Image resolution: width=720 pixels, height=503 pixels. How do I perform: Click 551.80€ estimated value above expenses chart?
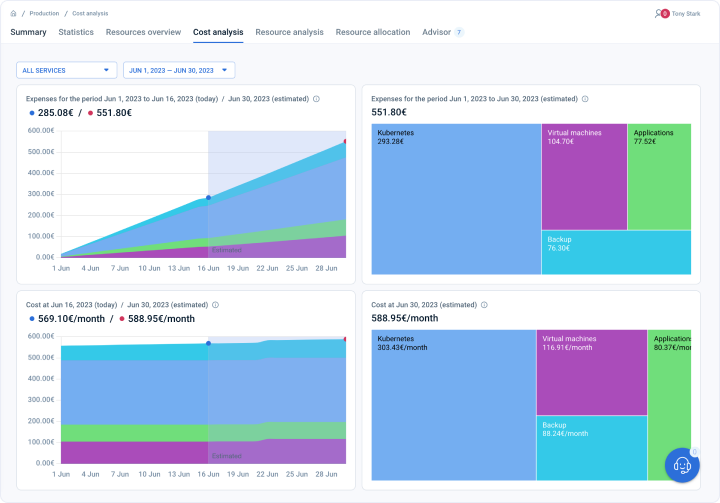(114, 113)
